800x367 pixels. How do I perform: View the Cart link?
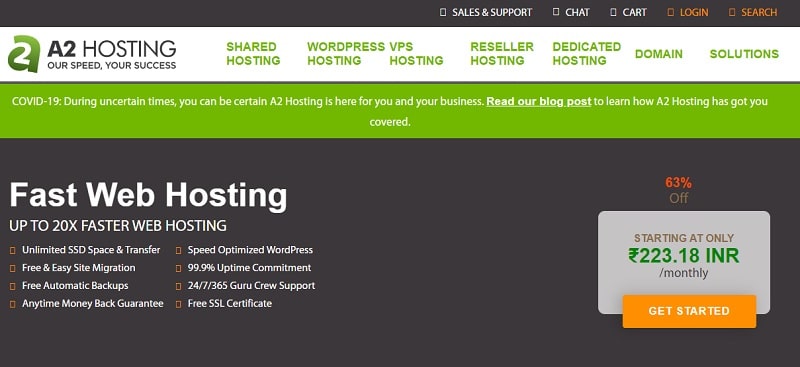tap(635, 12)
